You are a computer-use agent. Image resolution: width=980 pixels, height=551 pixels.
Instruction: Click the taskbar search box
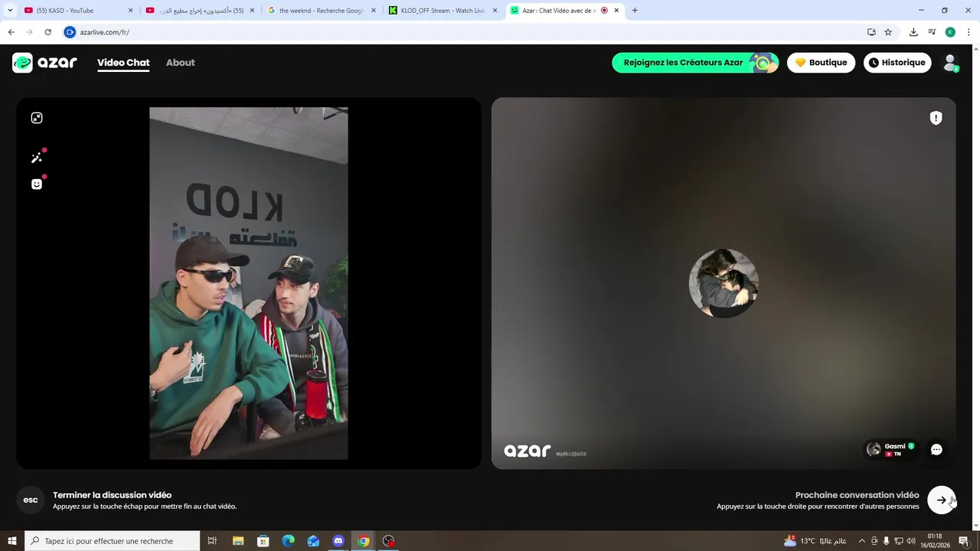[113, 541]
